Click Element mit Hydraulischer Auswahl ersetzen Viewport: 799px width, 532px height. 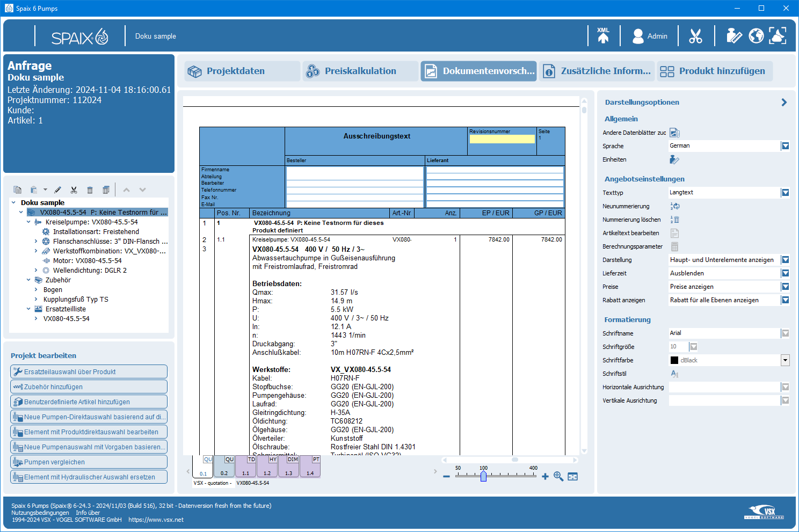[89, 477]
